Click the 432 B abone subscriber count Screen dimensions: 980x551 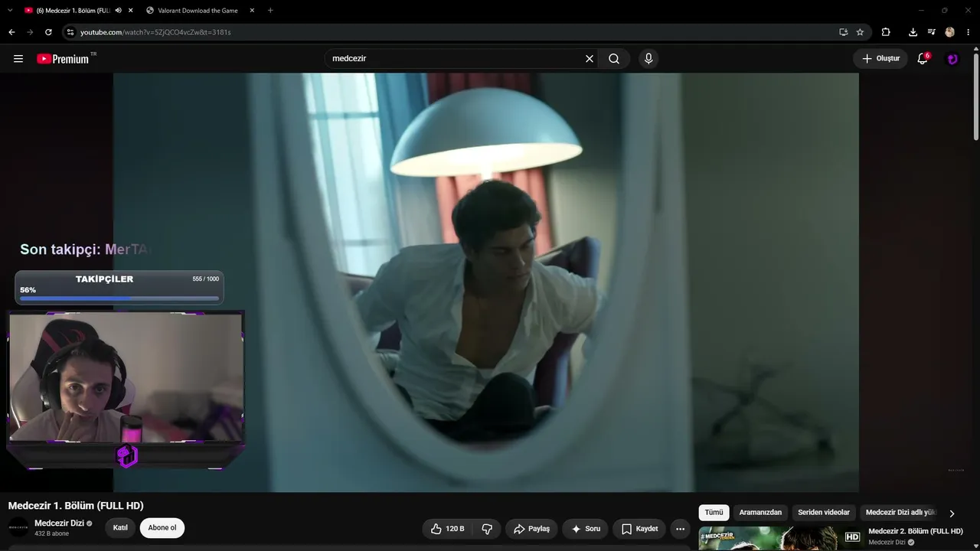click(x=51, y=533)
